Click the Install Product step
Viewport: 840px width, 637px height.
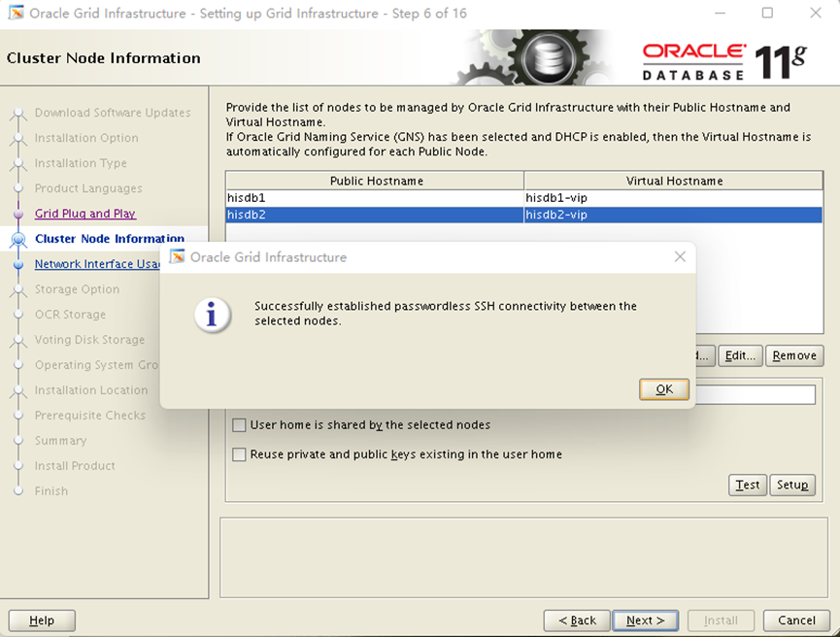click(75, 465)
